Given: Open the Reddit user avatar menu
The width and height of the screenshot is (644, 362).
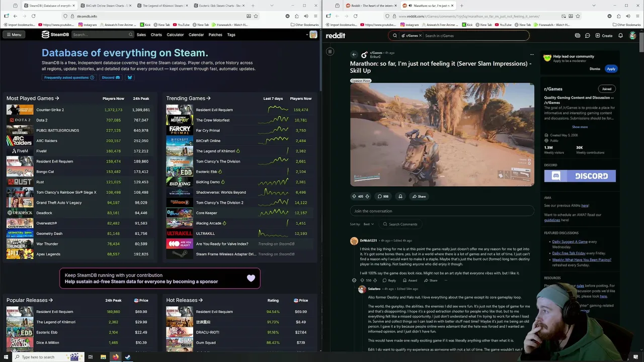Looking at the screenshot, I should (x=633, y=36).
